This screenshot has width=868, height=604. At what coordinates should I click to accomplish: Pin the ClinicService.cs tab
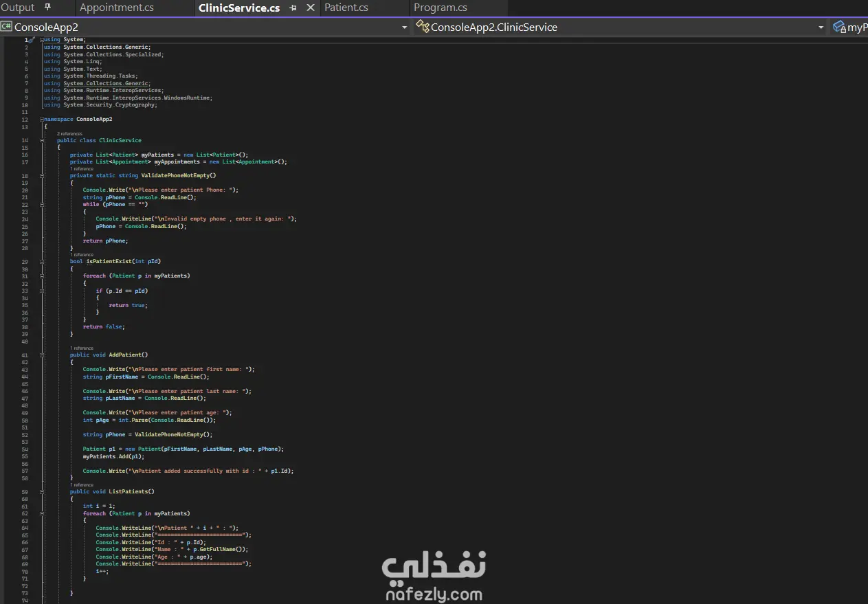tap(293, 8)
